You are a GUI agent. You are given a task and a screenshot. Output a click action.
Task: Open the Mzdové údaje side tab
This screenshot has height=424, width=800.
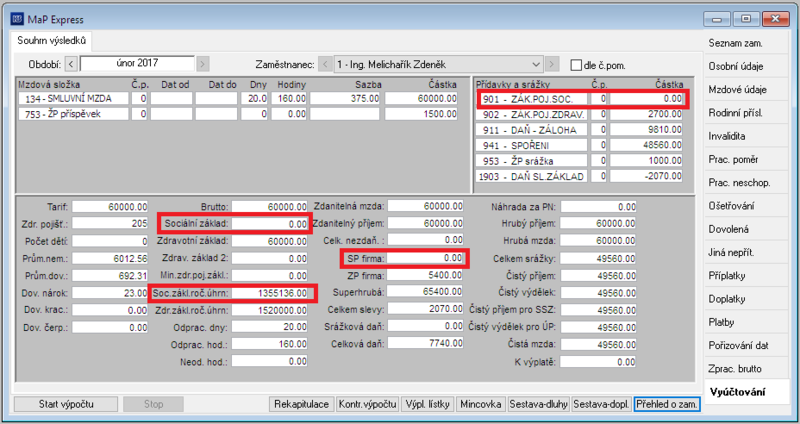pos(737,90)
